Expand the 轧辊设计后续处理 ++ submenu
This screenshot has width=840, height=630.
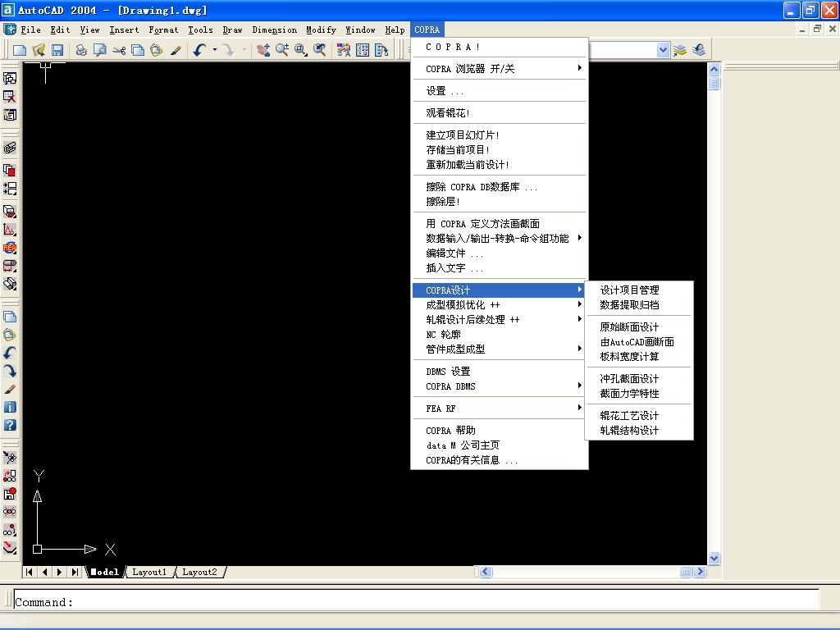pyautogui.click(x=500, y=320)
